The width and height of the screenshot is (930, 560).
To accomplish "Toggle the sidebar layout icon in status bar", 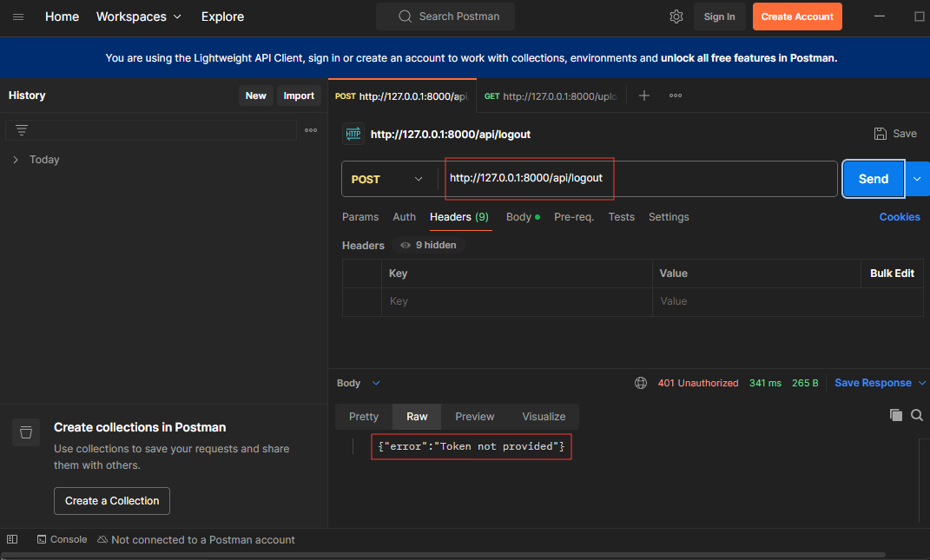I will (12, 539).
